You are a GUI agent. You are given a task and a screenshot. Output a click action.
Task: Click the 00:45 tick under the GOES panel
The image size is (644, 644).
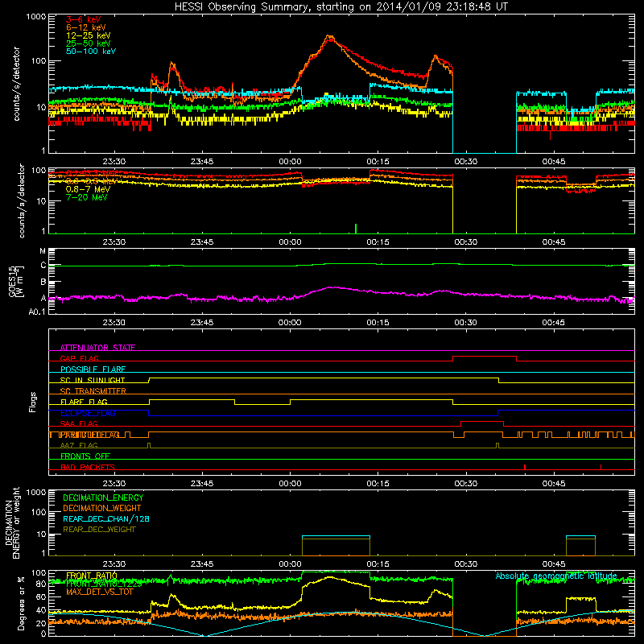553,323
